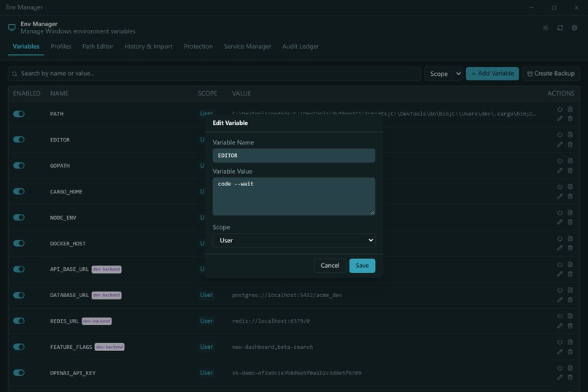The image size is (588, 392).
Task: Toggle the light/dark theme sun icon
Action: click(x=546, y=28)
